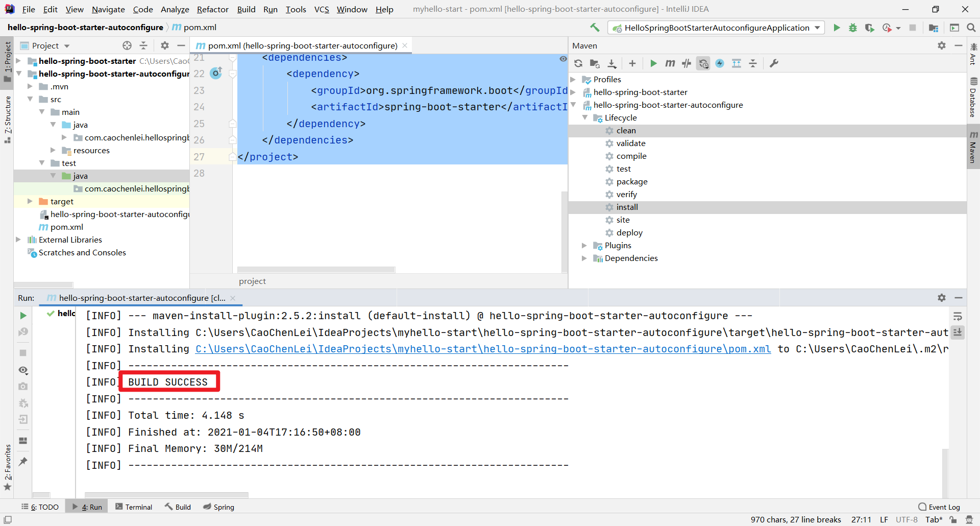Click the 27:11 cursor position indicator

861,519
